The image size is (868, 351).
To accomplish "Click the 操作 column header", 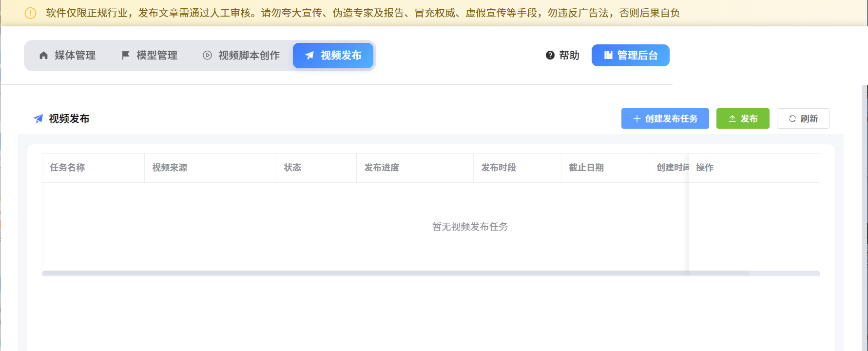I will (754, 168).
